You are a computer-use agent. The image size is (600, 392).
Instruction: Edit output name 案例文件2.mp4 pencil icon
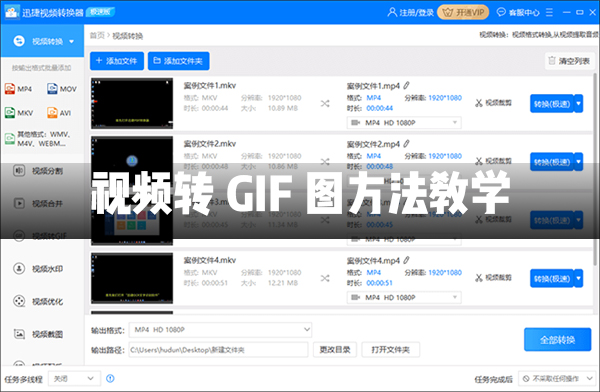tap(406, 144)
